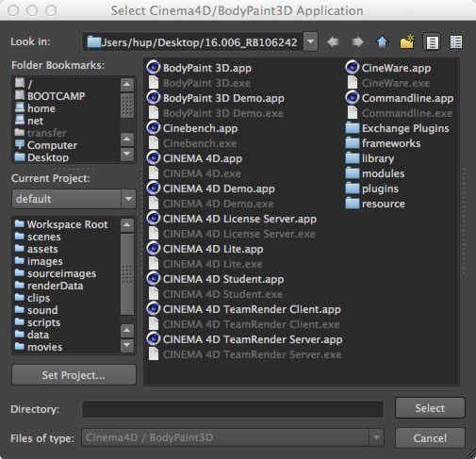Open the Look in path dropdown

(310, 41)
